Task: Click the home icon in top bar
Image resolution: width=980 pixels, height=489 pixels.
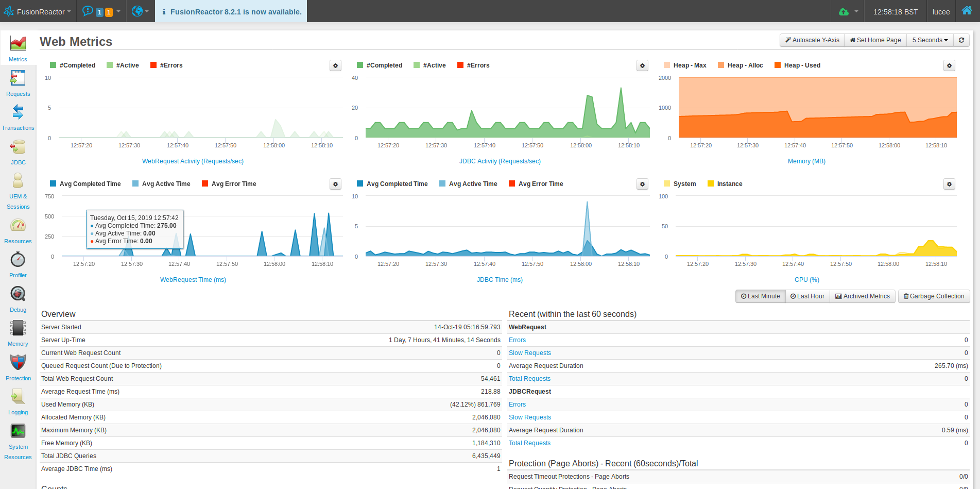Action: (967, 11)
